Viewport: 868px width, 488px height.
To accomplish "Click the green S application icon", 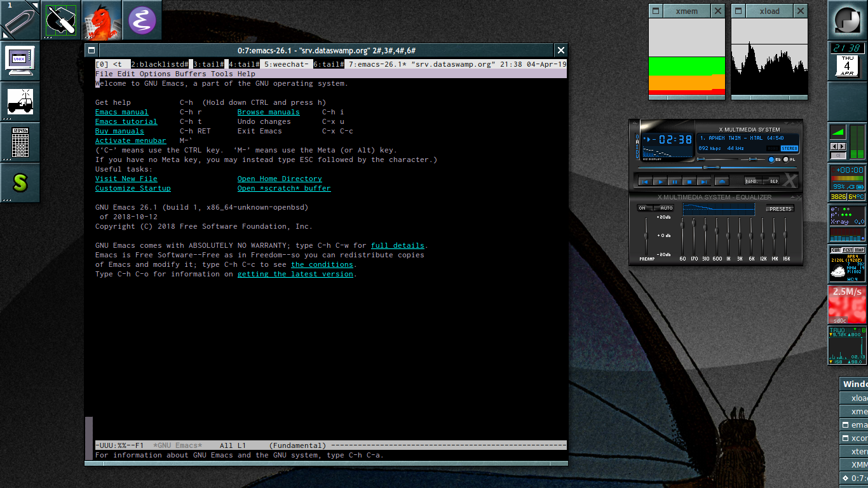I will click(20, 182).
